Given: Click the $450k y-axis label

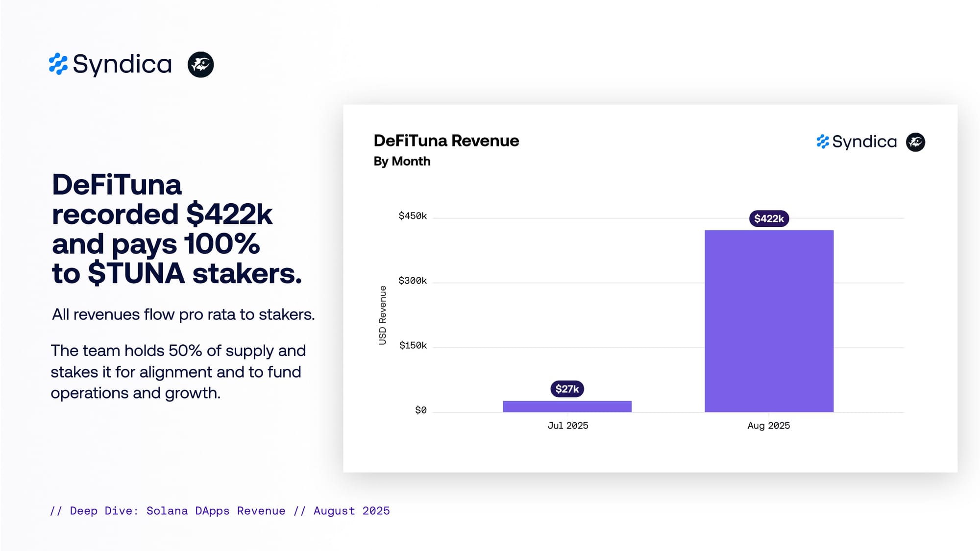Looking at the screenshot, I should pos(413,216).
